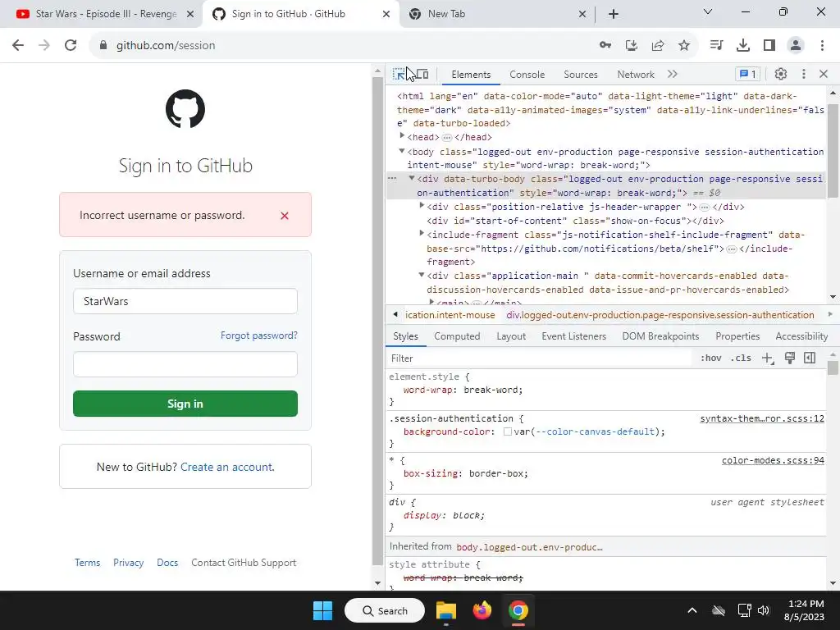Viewport: 840px width, 630px height.
Task: Click the address bar lock icon
Action: click(103, 46)
